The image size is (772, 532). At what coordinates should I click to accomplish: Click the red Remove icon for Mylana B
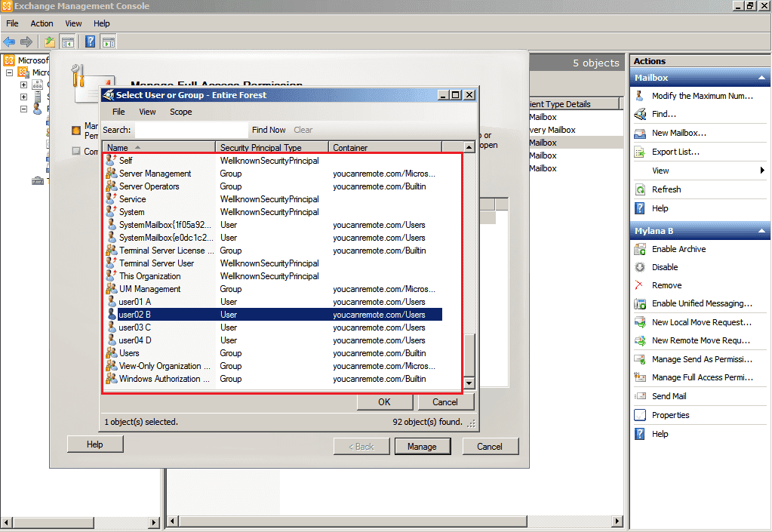click(x=640, y=286)
